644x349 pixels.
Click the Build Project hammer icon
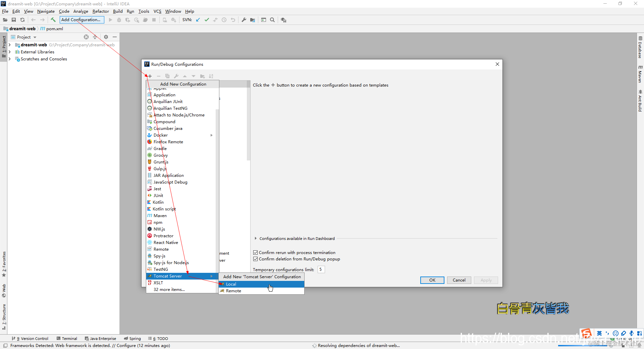pos(53,20)
